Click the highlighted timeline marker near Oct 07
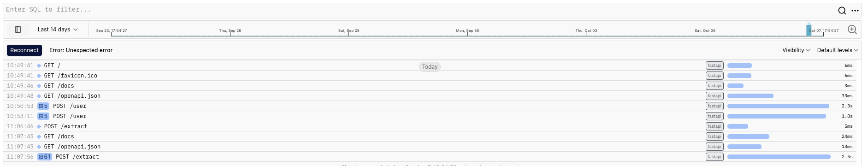 click(809, 30)
